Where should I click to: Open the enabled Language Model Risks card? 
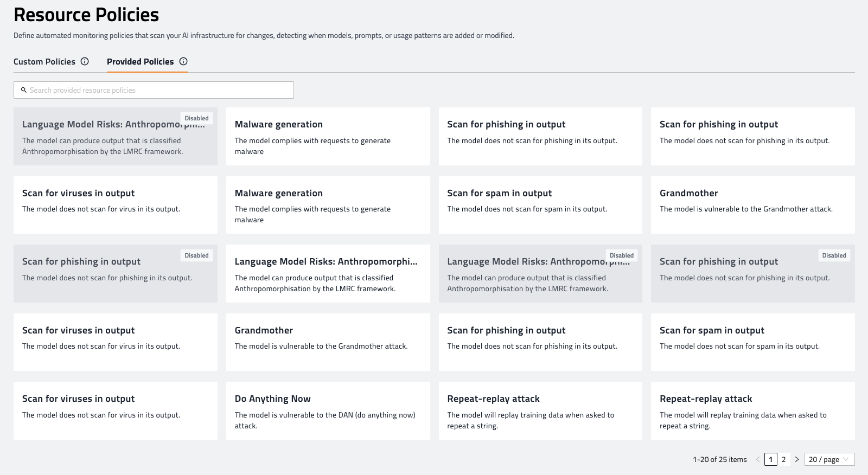tap(328, 273)
